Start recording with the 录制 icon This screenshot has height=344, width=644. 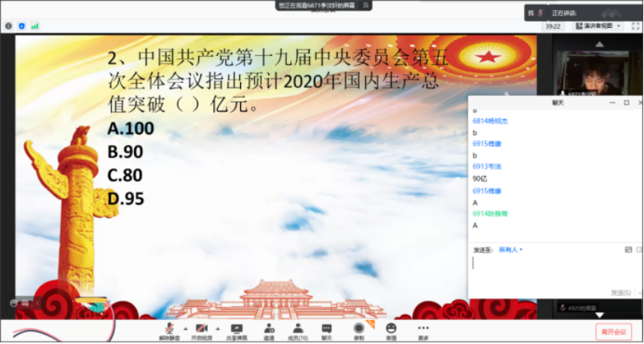point(359,329)
